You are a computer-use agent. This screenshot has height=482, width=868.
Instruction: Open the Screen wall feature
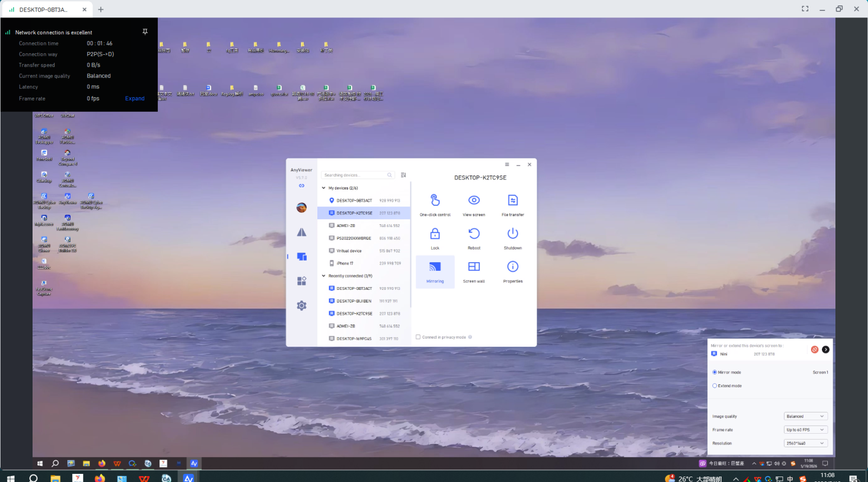474,271
